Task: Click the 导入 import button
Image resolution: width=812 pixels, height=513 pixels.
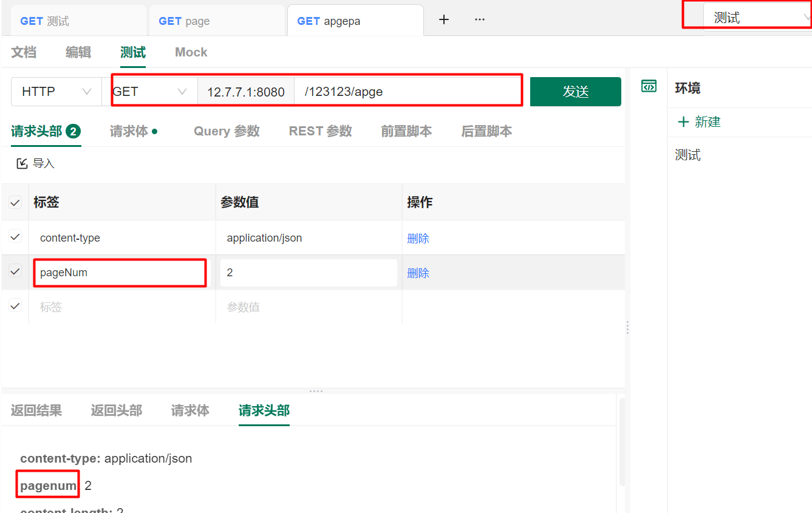Action: tap(36, 163)
